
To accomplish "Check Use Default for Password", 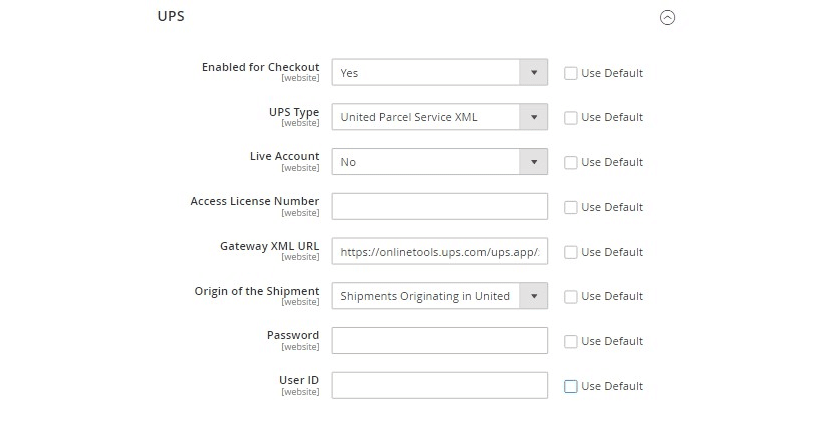I will pos(571,341).
